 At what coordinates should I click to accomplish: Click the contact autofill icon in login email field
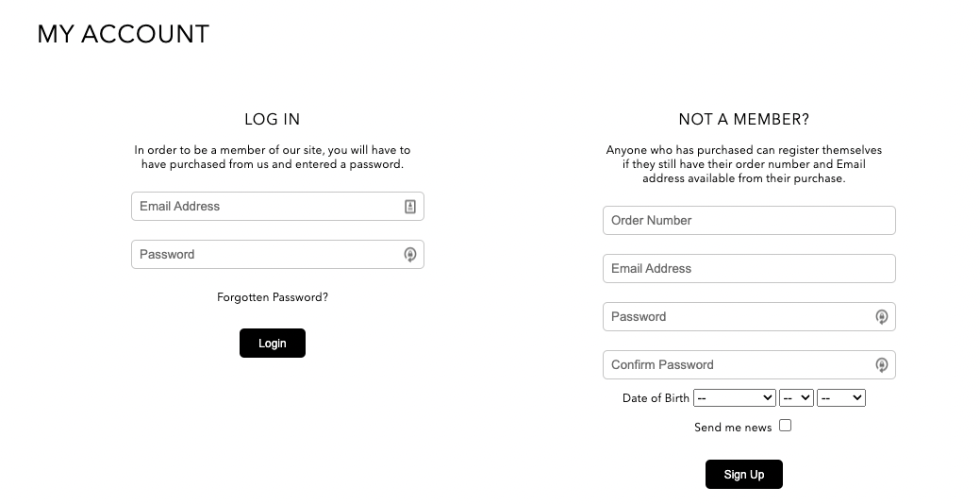click(x=410, y=207)
